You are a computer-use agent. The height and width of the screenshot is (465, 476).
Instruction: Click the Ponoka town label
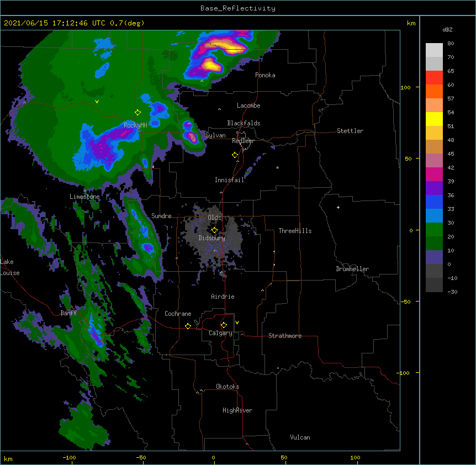coord(265,75)
